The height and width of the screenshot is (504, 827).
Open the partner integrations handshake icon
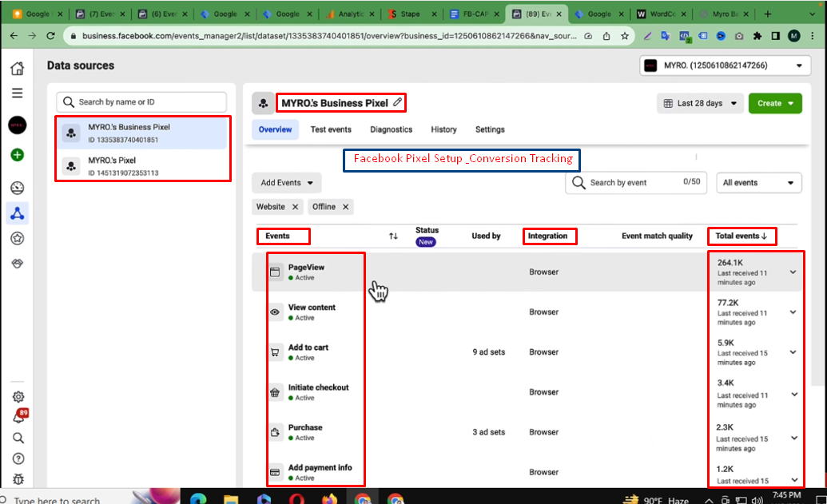[x=18, y=263]
